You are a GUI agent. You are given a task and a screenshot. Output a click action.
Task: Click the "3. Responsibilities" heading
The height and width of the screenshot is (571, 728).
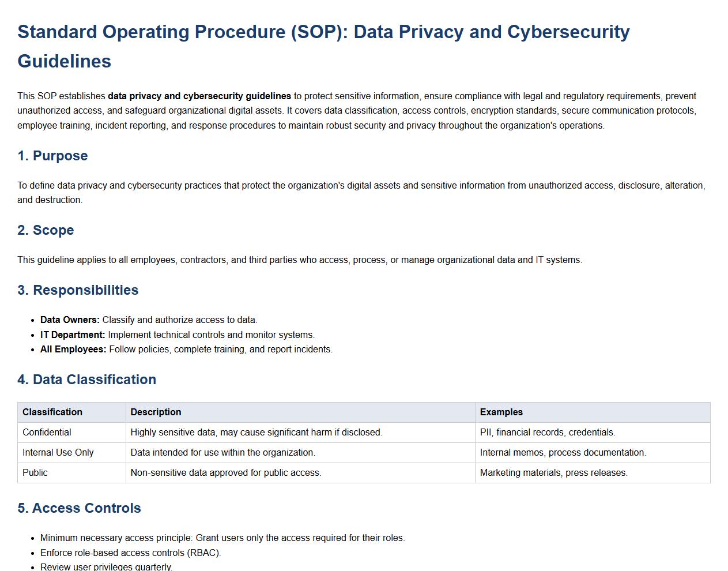[x=78, y=290]
